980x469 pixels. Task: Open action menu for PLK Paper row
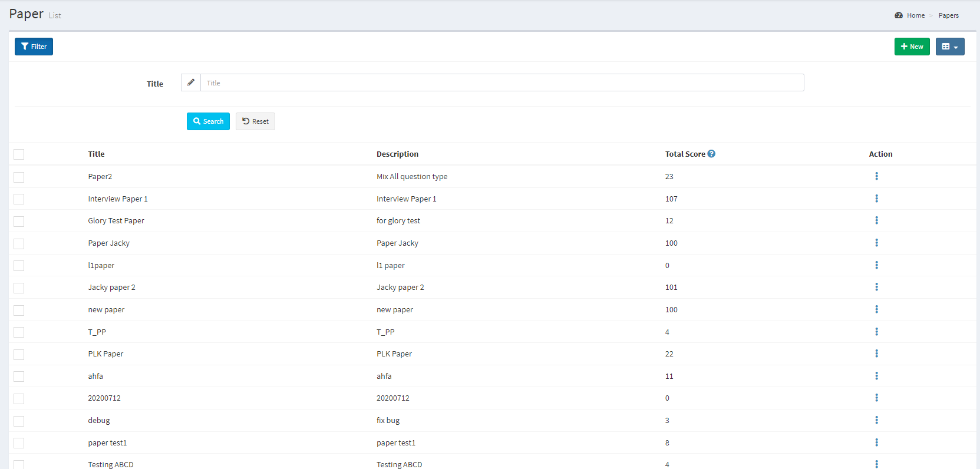click(876, 354)
